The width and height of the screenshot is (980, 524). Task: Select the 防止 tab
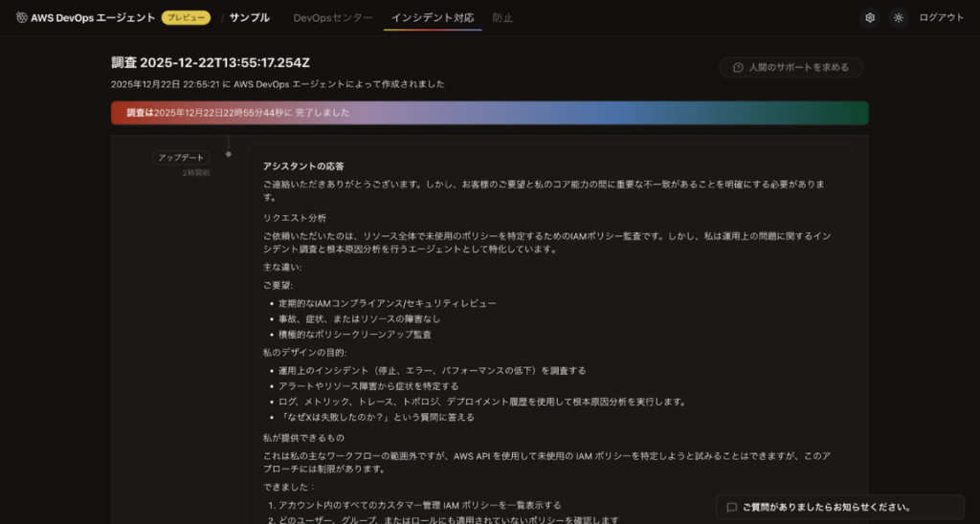pyautogui.click(x=502, y=17)
